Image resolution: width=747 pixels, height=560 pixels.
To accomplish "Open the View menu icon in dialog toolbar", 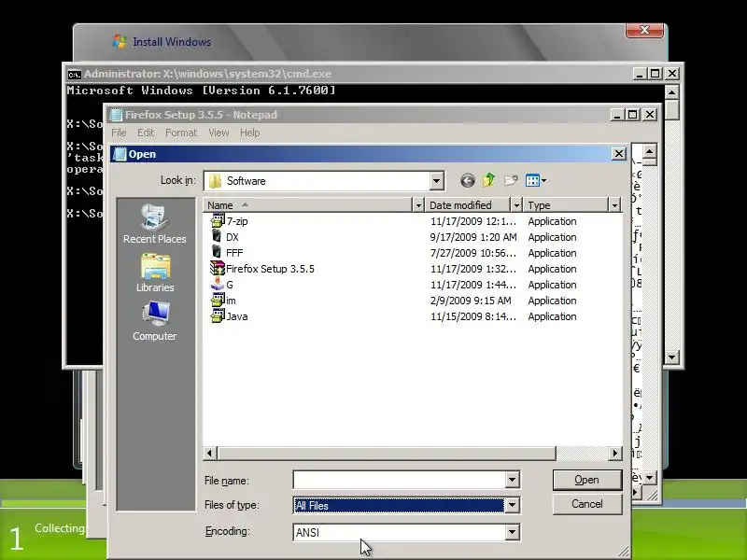I will coord(535,180).
